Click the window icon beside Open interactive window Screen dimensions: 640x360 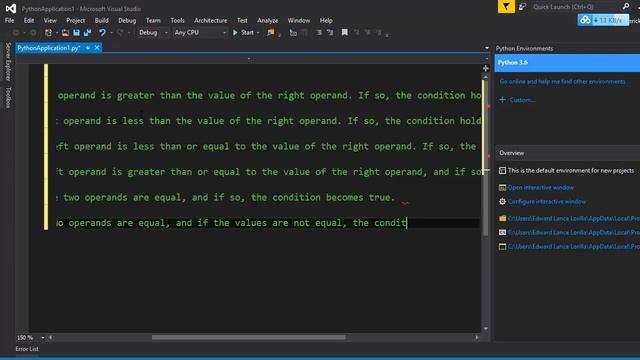502,188
